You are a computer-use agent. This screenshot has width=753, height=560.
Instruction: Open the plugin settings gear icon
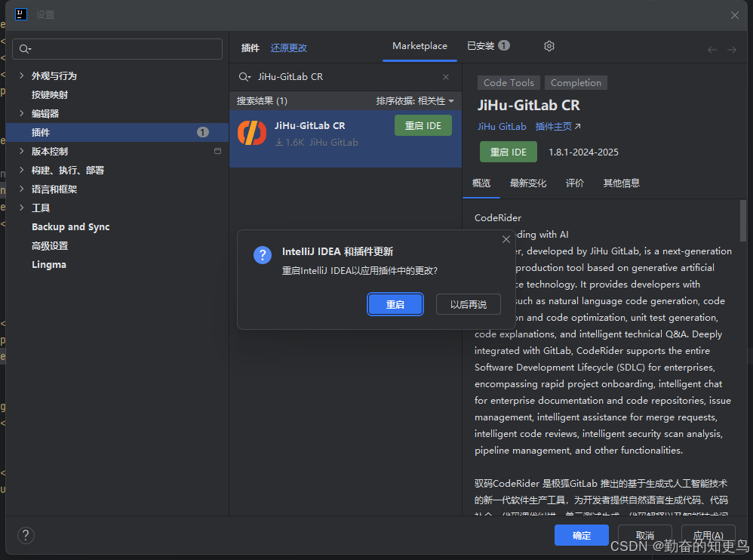coord(549,46)
